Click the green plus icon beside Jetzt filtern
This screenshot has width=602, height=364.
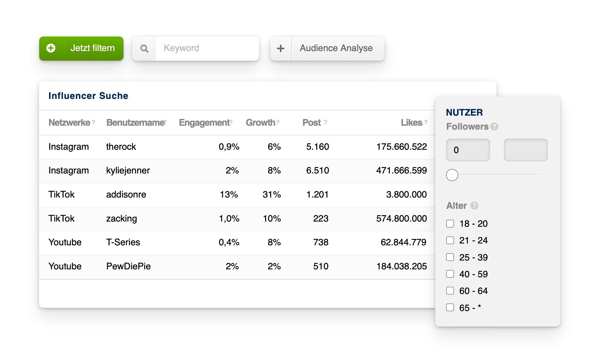click(51, 48)
